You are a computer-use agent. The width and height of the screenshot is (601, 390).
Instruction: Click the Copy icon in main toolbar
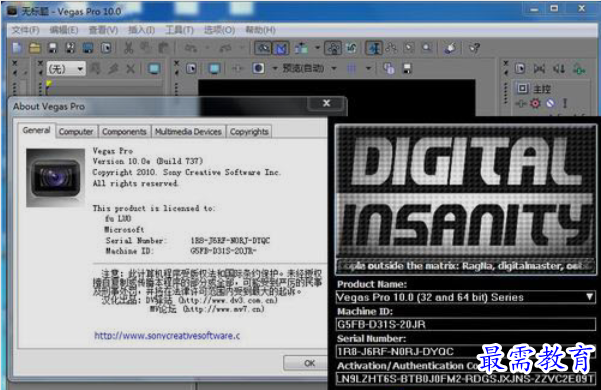(x=146, y=48)
